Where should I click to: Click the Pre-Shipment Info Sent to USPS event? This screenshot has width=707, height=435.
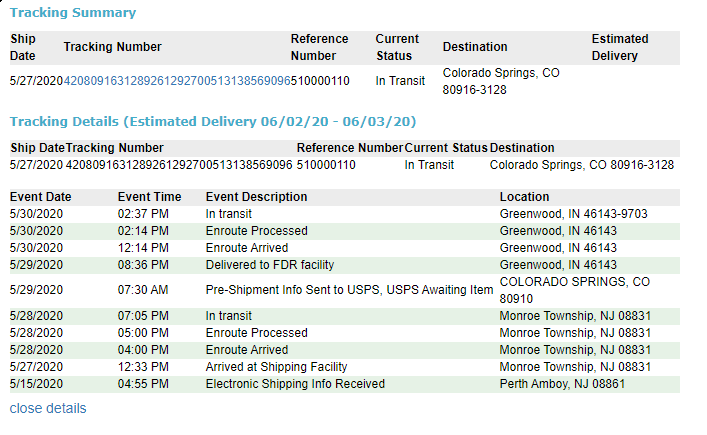(349, 290)
